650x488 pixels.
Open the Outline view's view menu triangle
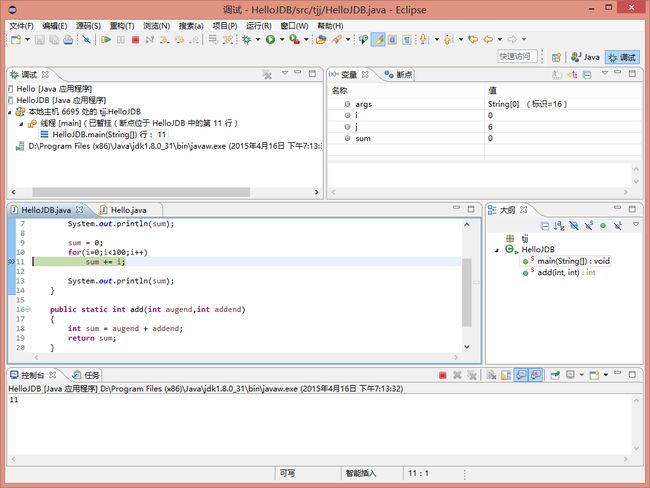tap(636, 225)
